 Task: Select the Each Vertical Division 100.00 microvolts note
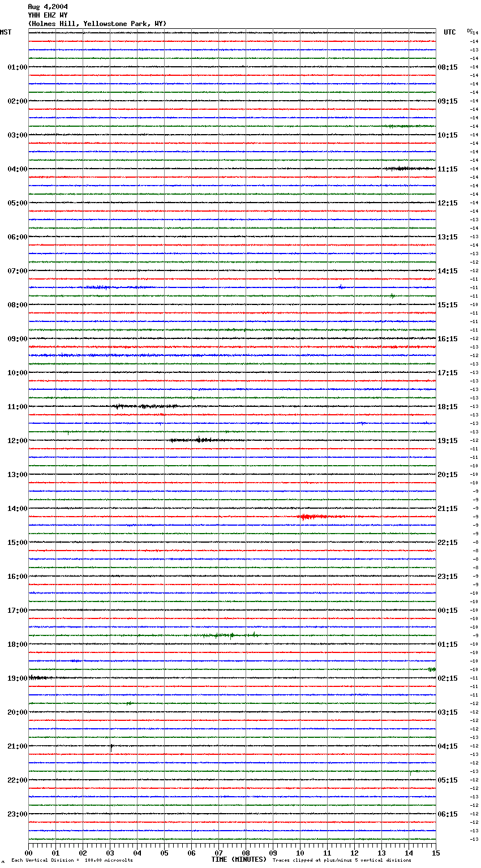[72, 861]
